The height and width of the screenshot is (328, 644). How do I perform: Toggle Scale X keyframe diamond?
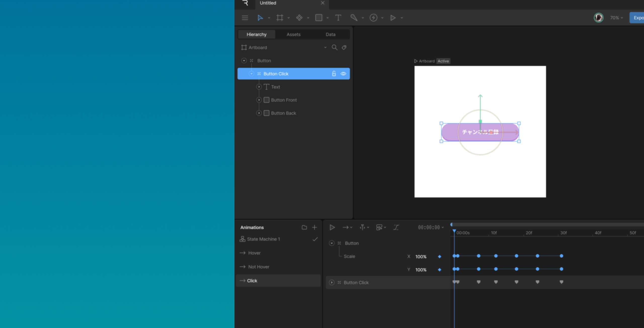[439, 257]
